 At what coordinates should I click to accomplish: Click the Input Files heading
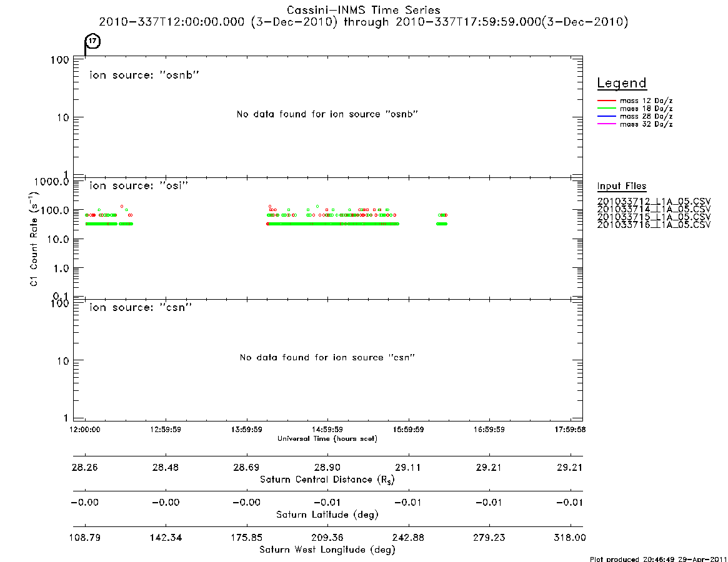click(622, 186)
